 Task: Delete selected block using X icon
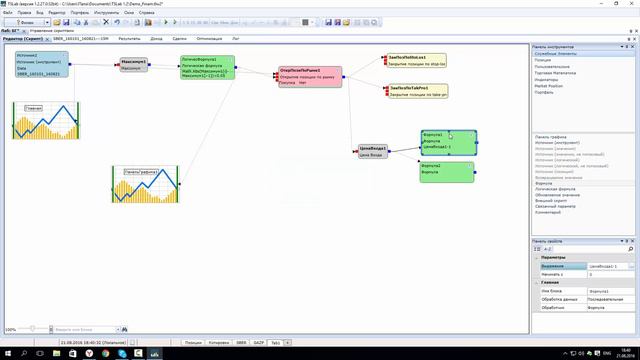click(106, 22)
